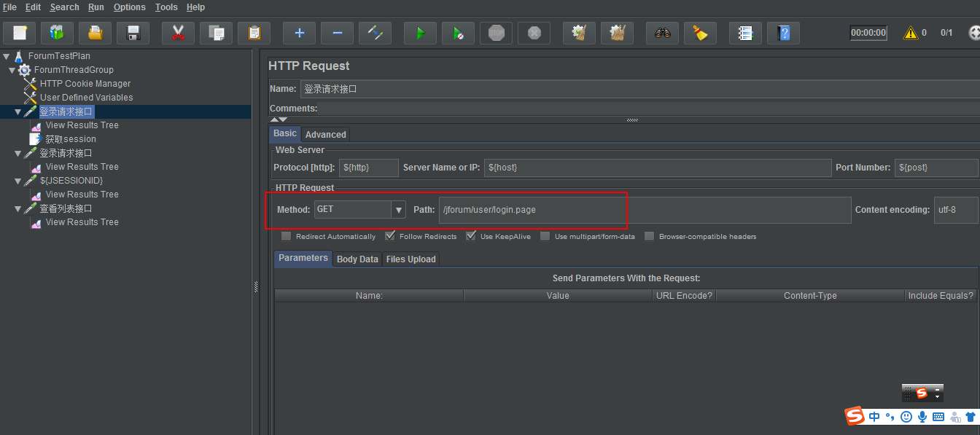Image resolution: width=980 pixels, height=435 pixels.
Task: Click the Sogou soft keyboard icon
Action: pyautogui.click(x=938, y=417)
